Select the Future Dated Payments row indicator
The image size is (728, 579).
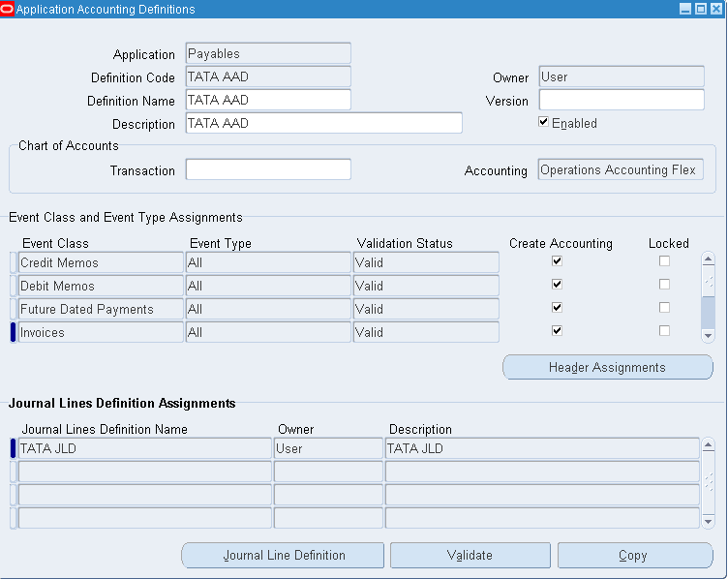(x=14, y=309)
